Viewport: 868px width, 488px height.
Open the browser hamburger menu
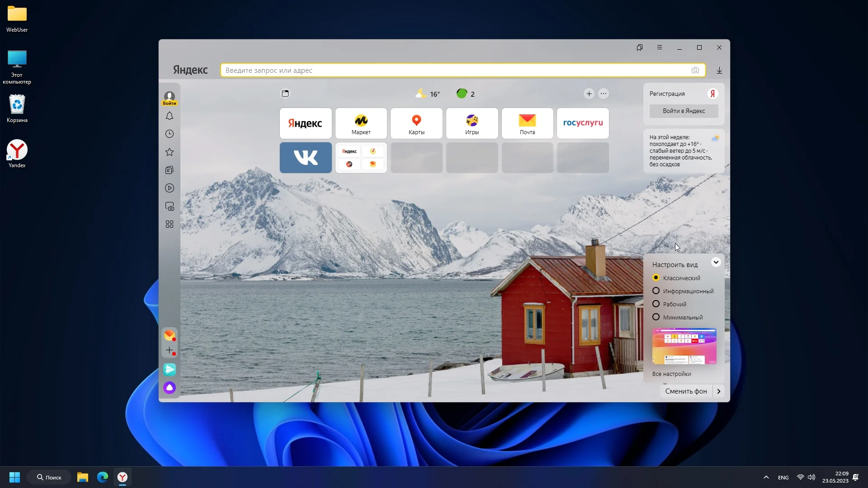660,47
